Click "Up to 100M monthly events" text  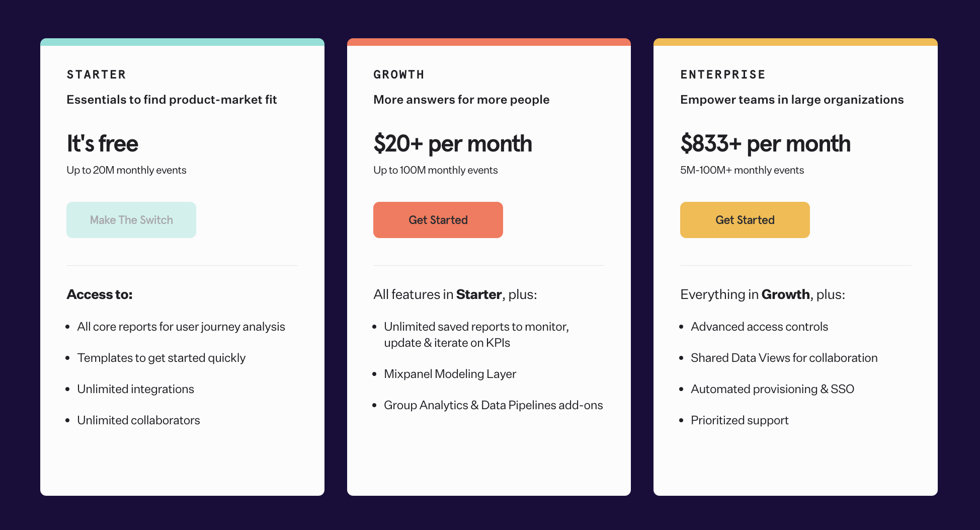tap(436, 170)
